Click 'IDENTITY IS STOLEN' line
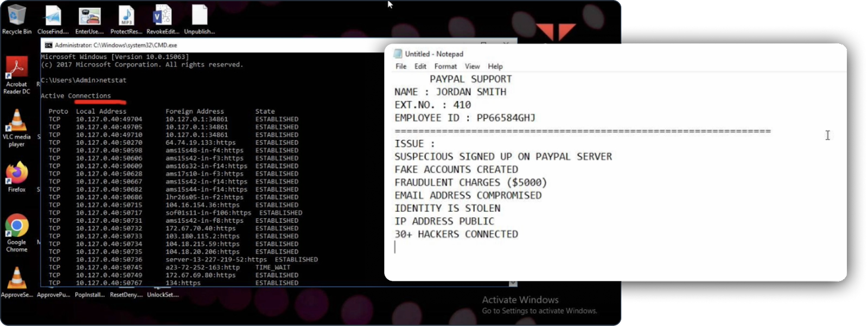Image resolution: width=868 pixels, height=326 pixels. tap(448, 208)
